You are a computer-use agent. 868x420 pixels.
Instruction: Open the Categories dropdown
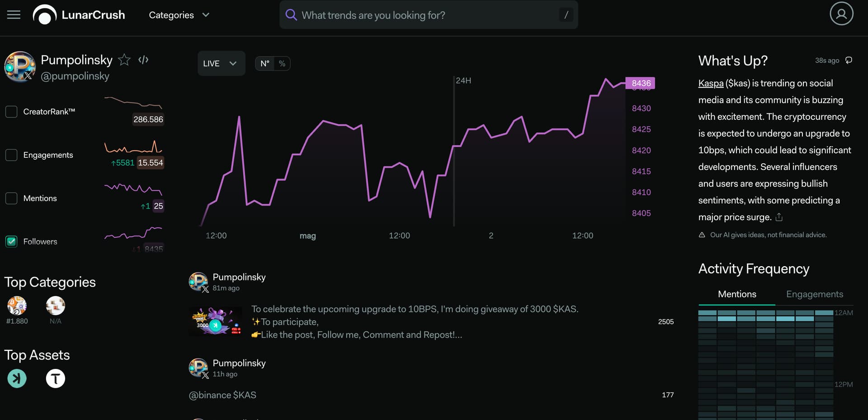pyautogui.click(x=179, y=15)
